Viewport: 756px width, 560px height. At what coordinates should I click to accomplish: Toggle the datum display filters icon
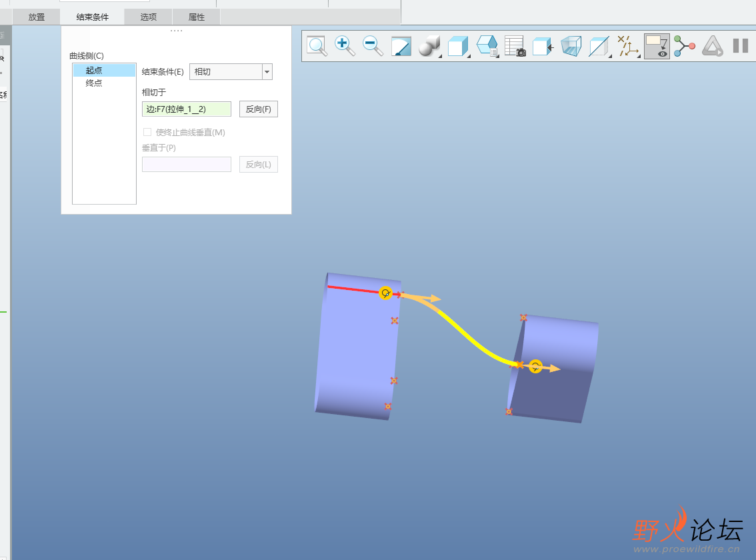627,46
